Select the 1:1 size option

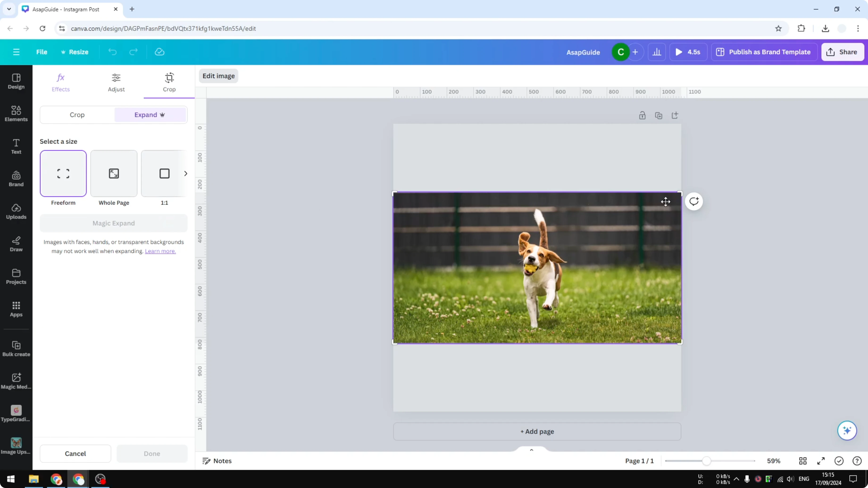(164, 174)
